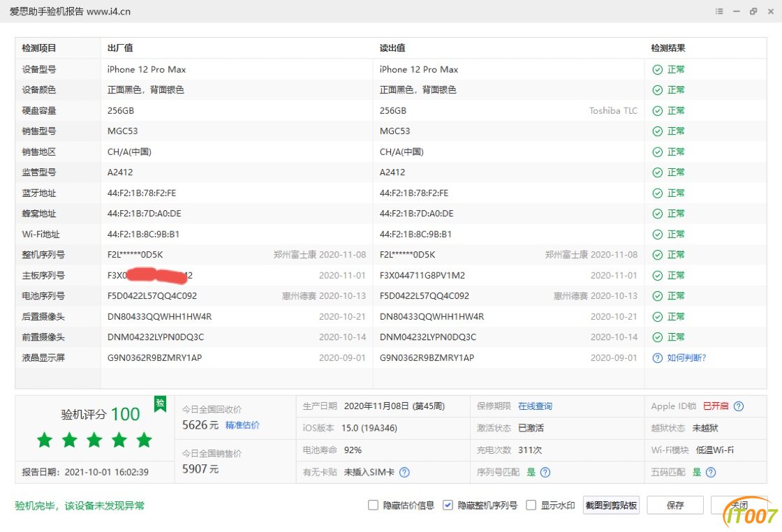Image resolution: width=782 pixels, height=532 pixels.
Task: Click the check icon in 硬盘容量 row
Action: tap(657, 111)
